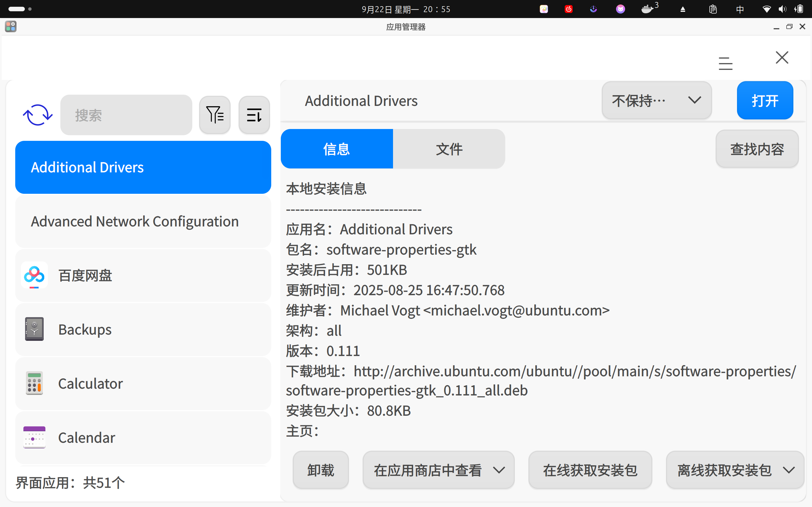Select 百度网盘 app icon in list
This screenshot has height=507, width=812.
click(34, 275)
